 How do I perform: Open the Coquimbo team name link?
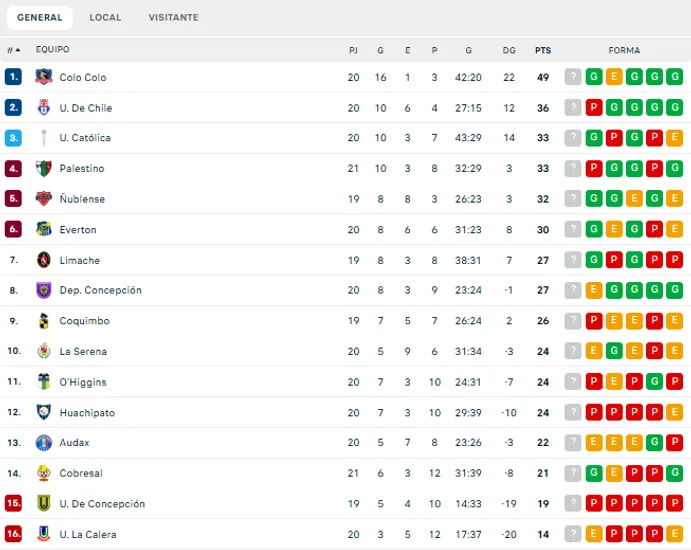pos(85,321)
